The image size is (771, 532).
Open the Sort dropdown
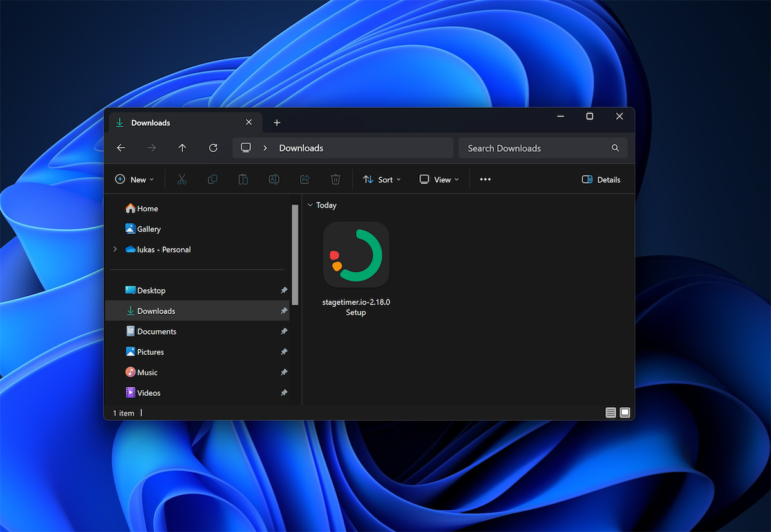tap(382, 179)
